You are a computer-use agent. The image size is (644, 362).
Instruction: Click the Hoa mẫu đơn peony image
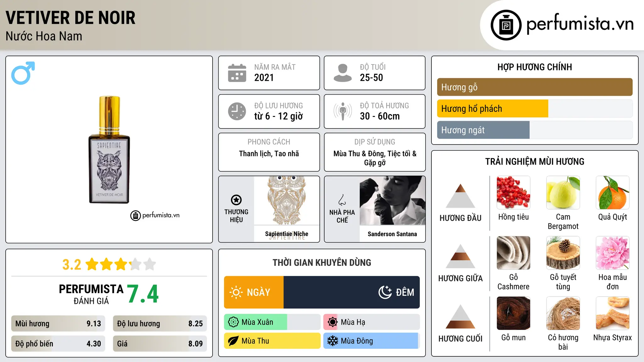click(x=613, y=253)
